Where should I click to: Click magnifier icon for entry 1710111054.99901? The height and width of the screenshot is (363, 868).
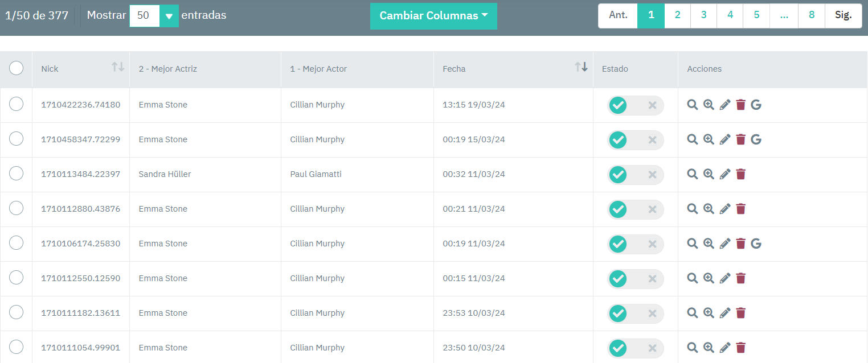692,348
